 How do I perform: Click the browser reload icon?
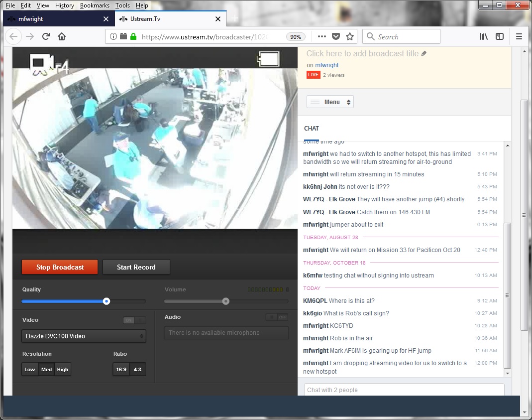click(x=46, y=36)
